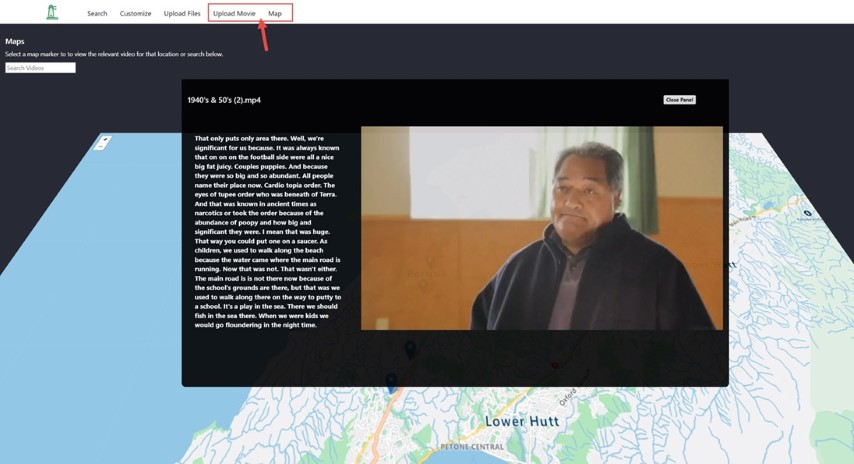Viewport: 854px width, 464px height.
Task: Click the lighthouse logo icon
Action: (52, 12)
